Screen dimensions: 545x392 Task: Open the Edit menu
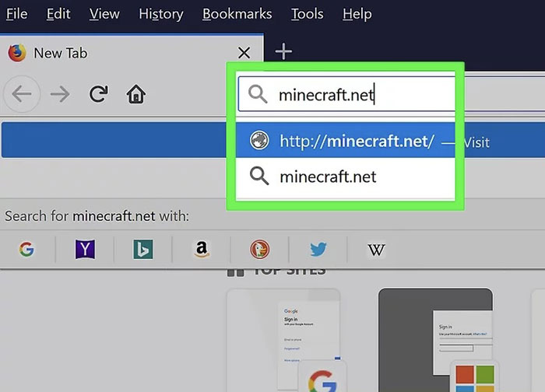58,14
